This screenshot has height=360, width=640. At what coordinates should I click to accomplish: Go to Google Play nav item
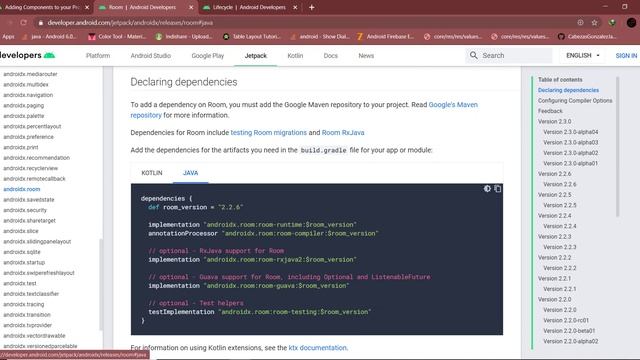coord(208,56)
